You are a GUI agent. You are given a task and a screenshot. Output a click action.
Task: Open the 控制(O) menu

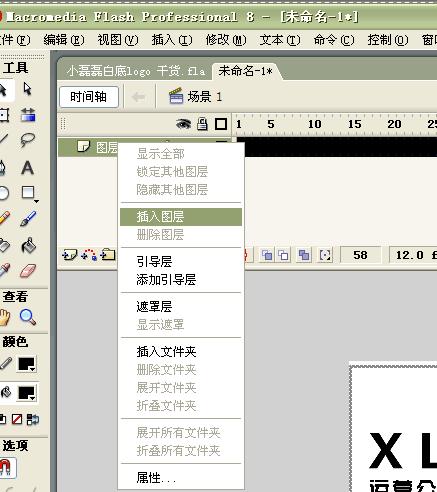pyautogui.click(x=388, y=40)
